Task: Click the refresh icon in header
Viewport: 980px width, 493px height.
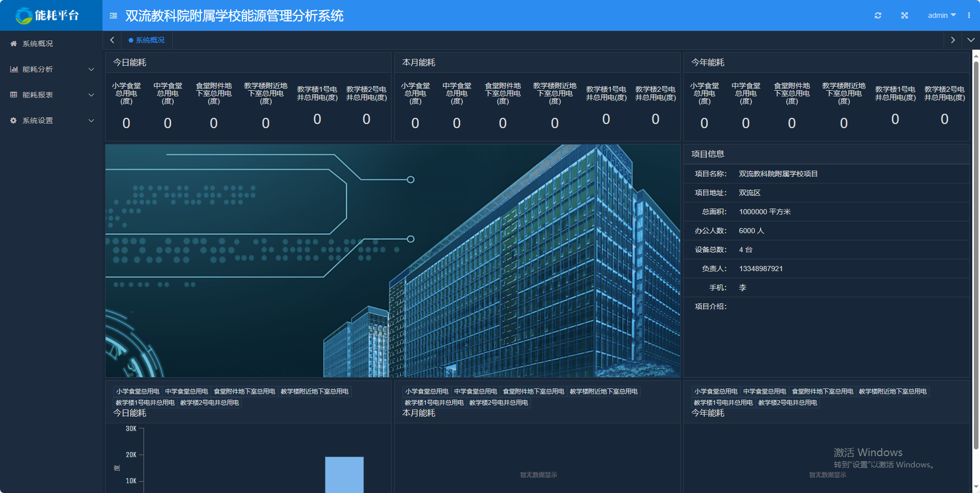Action: coord(878,15)
